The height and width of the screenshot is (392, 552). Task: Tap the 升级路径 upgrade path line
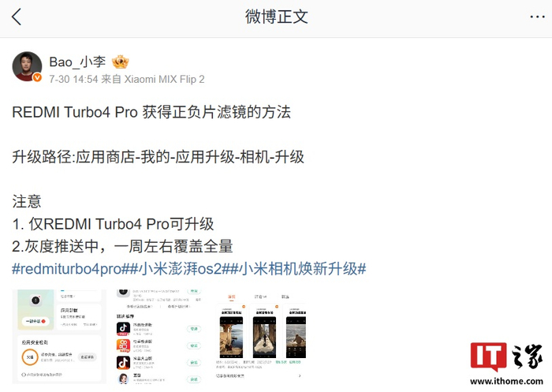[158, 157]
